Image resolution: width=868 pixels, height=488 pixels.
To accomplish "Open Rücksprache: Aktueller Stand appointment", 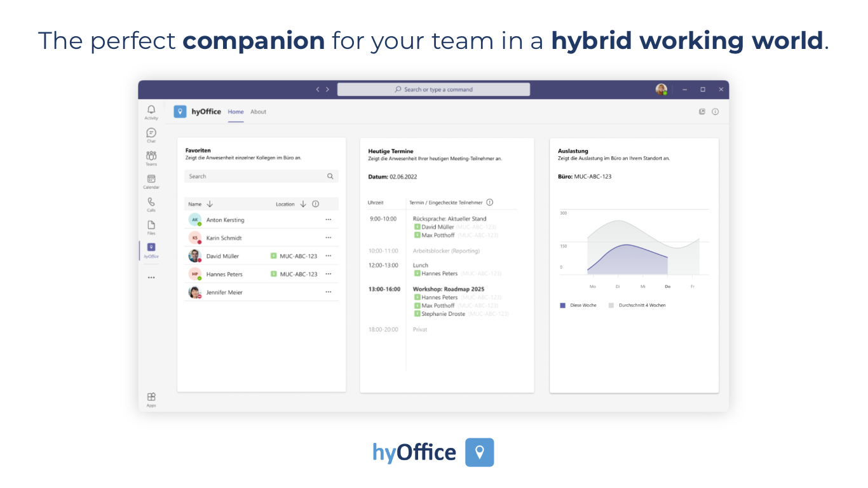I will click(x=449, y=219).
